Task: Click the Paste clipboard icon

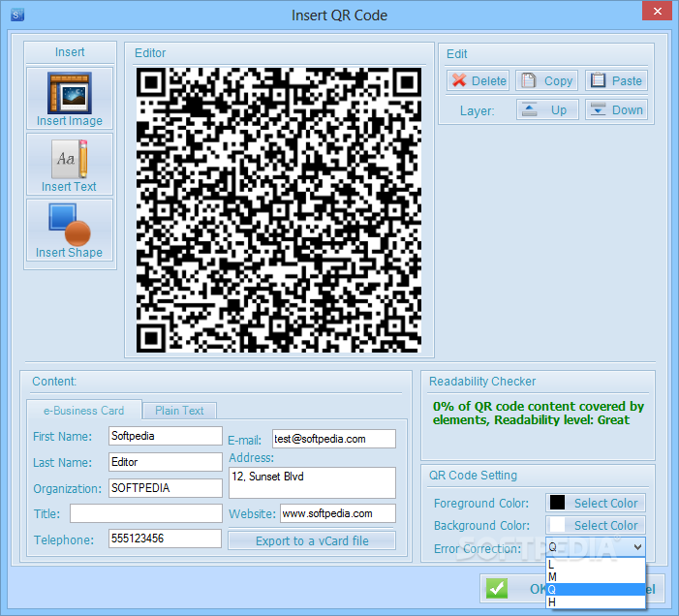Action: [x=598, y=80]
